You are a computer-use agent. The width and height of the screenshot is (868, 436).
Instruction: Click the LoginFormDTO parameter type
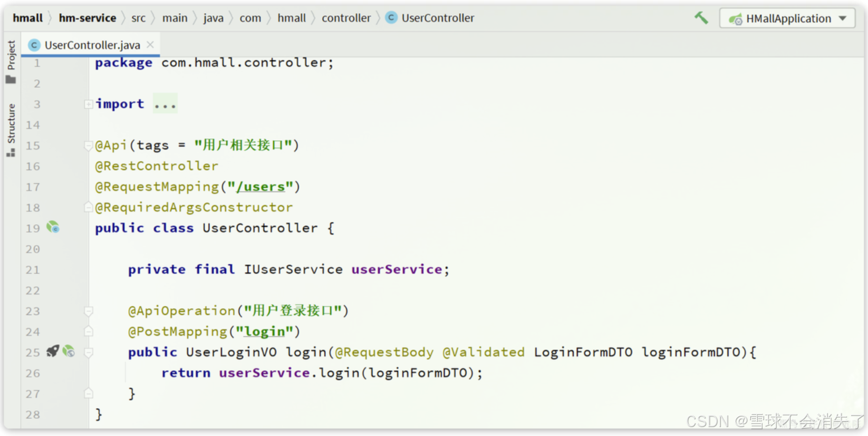(x=583, y=352)
